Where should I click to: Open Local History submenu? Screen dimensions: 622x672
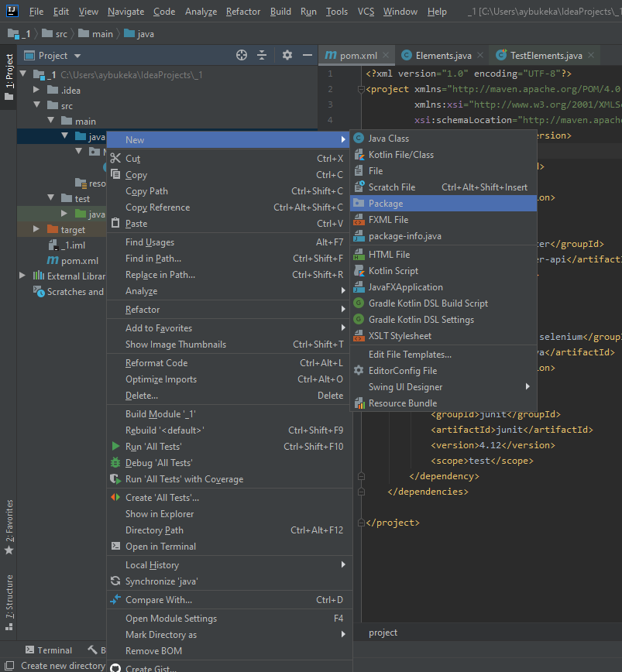pyautogui.click(x=229, y=565)
